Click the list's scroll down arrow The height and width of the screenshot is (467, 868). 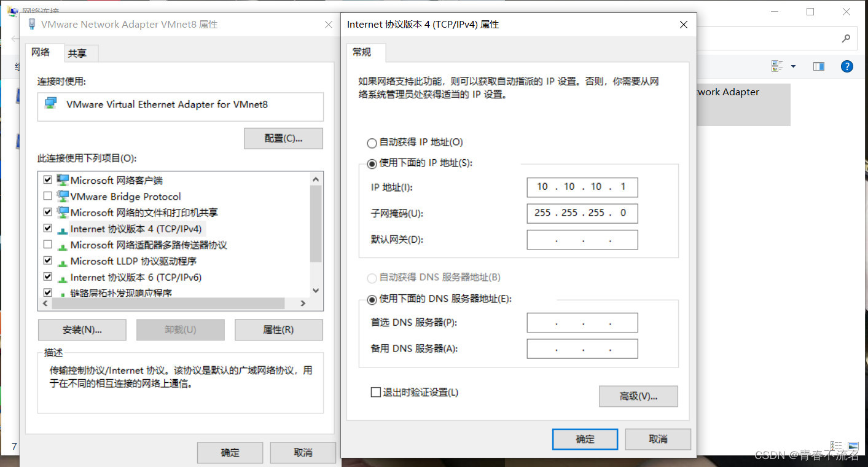[x=316, y=291]
